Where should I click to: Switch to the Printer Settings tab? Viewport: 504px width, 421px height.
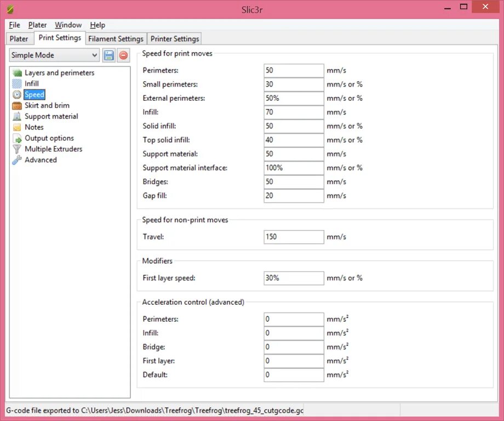tap(175, 38)
